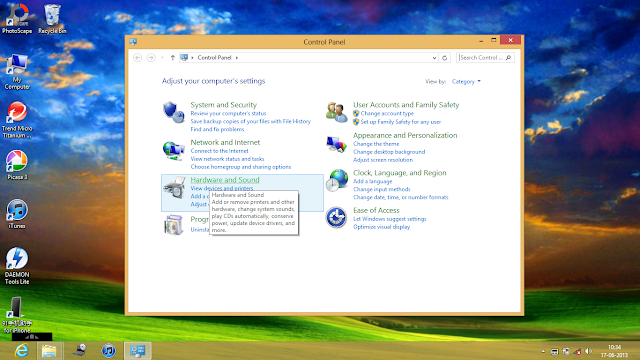Screen dimensions: 640x360
Task: Click Change account type
Action: point(387,113)
